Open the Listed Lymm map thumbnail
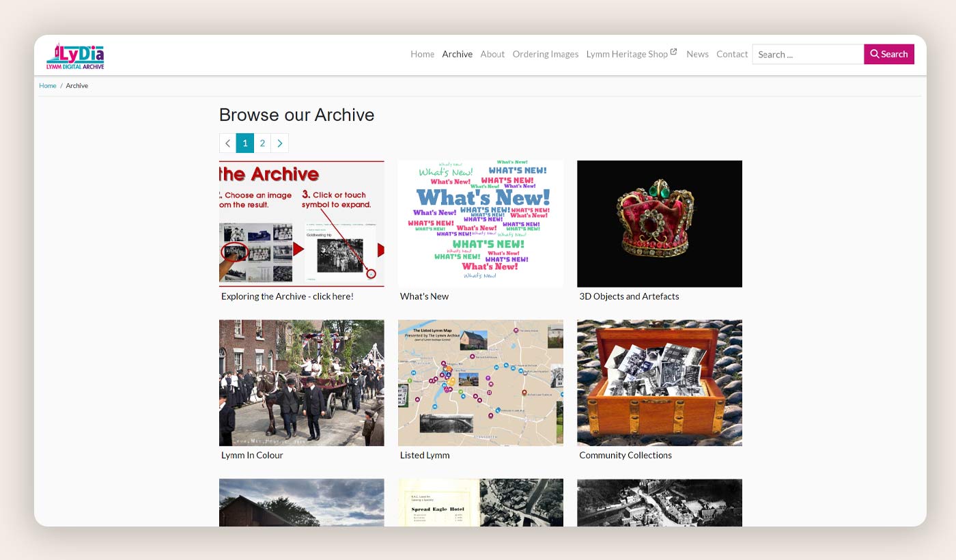Screen dimensions: 956x560 [481, 383]
